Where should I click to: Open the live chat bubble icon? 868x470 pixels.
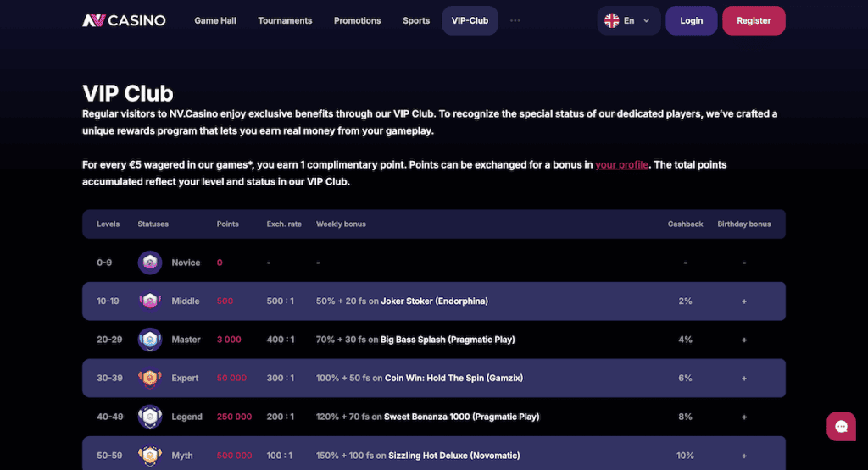tap(841, 426)
